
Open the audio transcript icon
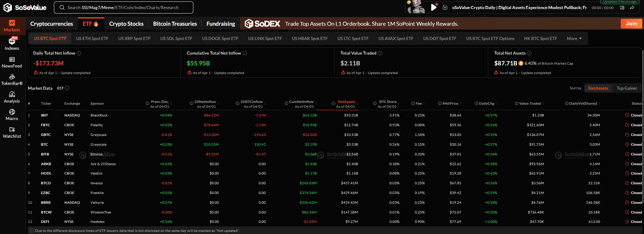click(x=622, y=7)
